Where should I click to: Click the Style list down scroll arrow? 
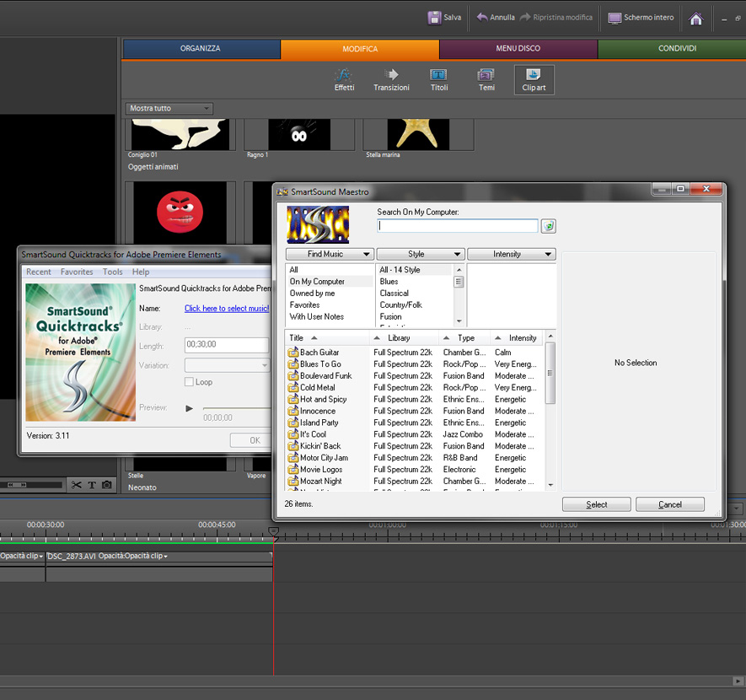459,321
